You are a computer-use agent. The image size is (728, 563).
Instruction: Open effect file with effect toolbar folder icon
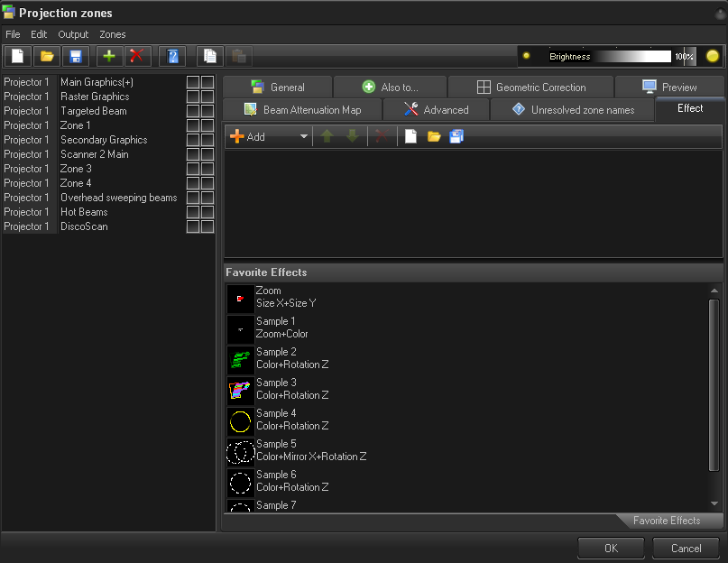[x=434, y=136]
